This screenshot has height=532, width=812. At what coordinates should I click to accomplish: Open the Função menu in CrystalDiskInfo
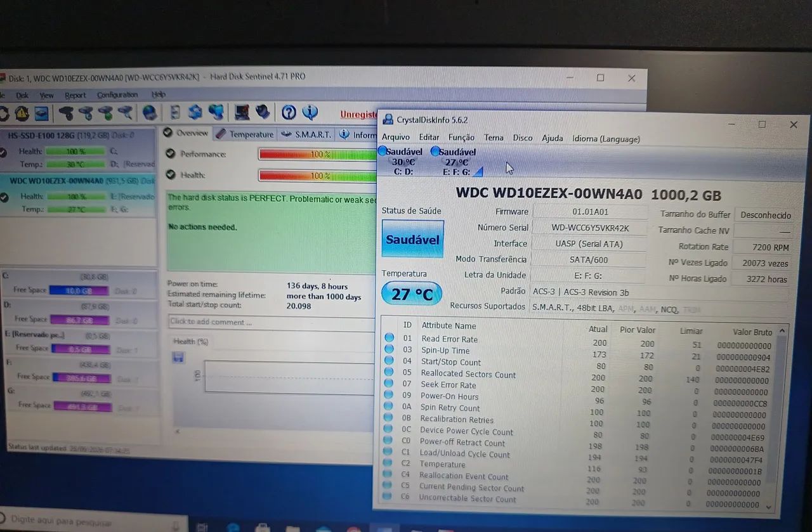click(x=461, y=137)
